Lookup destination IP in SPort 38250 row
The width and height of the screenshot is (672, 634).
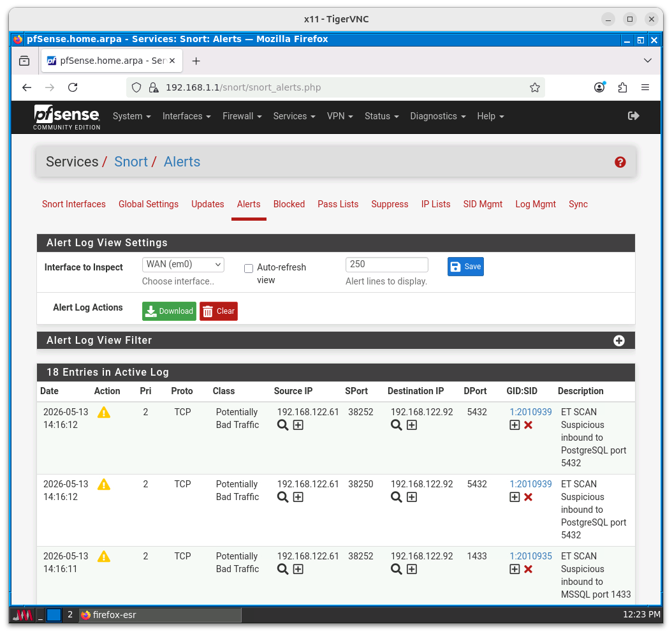[397, 498]
